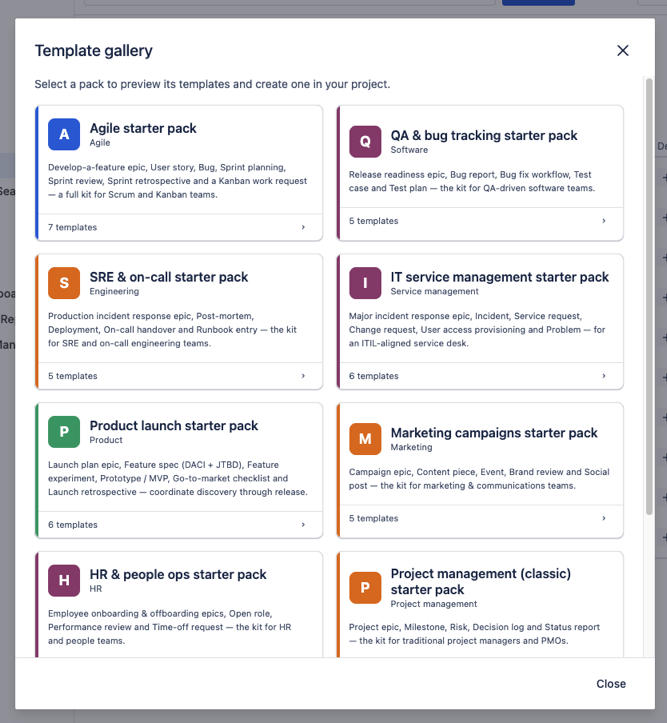Expand QA & bug tracking 5 templates chevron

(604, 221)
